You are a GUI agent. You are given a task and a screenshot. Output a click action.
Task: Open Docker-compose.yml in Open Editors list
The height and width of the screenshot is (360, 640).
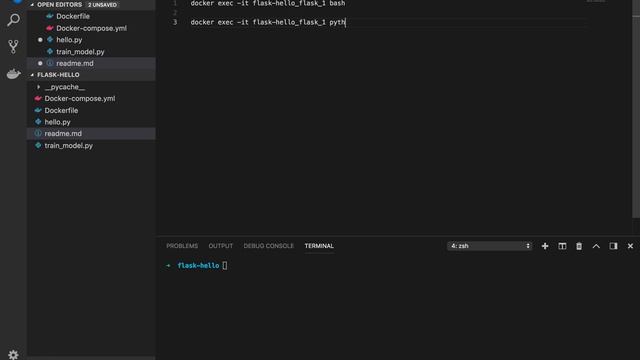[x=91, y=28]
